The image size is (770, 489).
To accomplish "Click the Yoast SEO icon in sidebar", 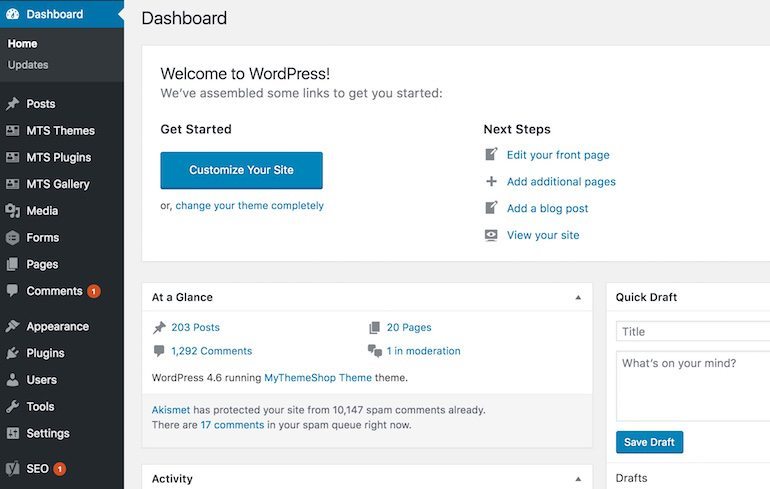I will point(12,469).
